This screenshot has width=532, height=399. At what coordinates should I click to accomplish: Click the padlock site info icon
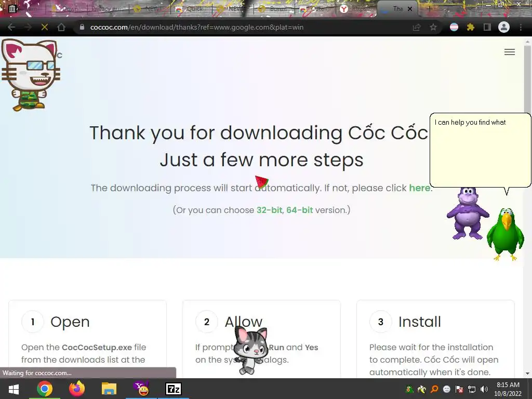click(82, 27)
